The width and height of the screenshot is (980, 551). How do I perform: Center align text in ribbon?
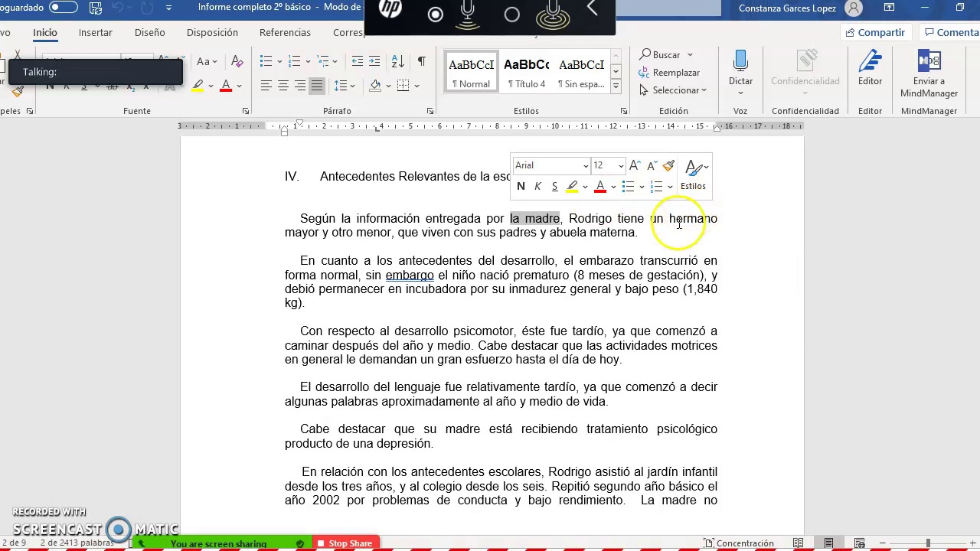pyautogui.click(x=283, y=85)
